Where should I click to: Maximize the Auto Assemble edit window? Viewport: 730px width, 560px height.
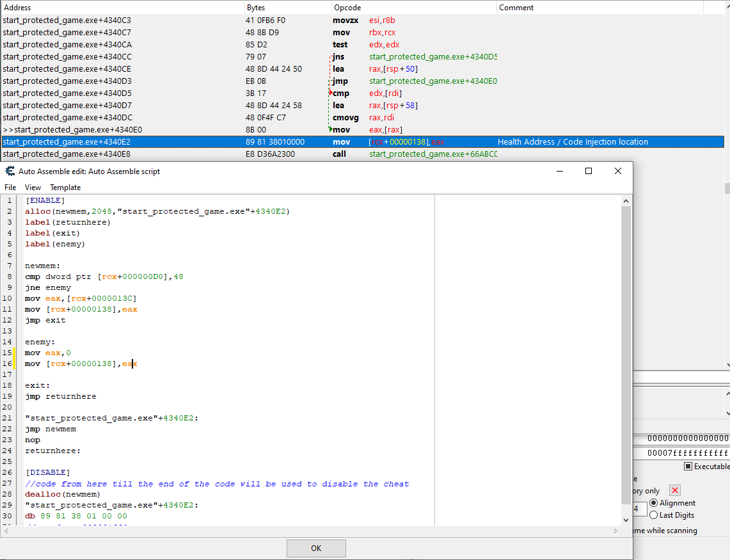[x=589, y=171]
